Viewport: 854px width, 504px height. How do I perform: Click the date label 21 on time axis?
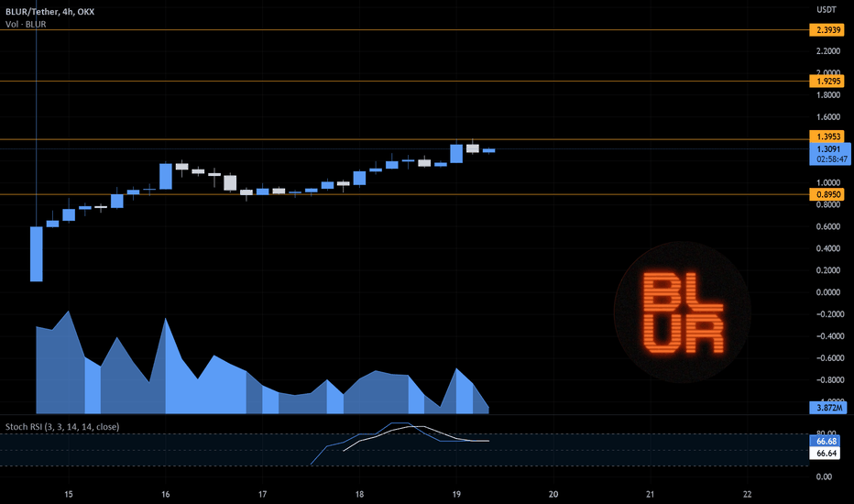click(651, 494)
